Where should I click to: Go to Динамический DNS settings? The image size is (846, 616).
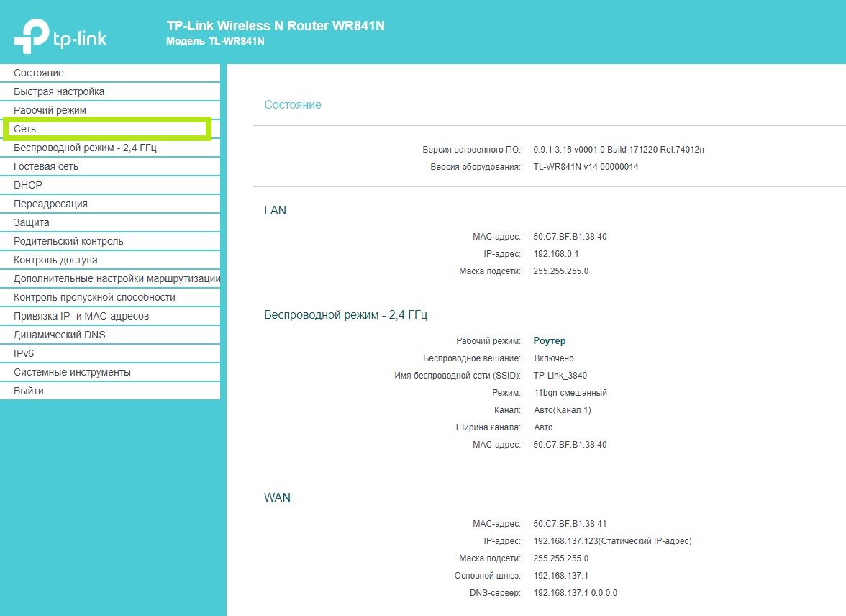tap(60, 335)
